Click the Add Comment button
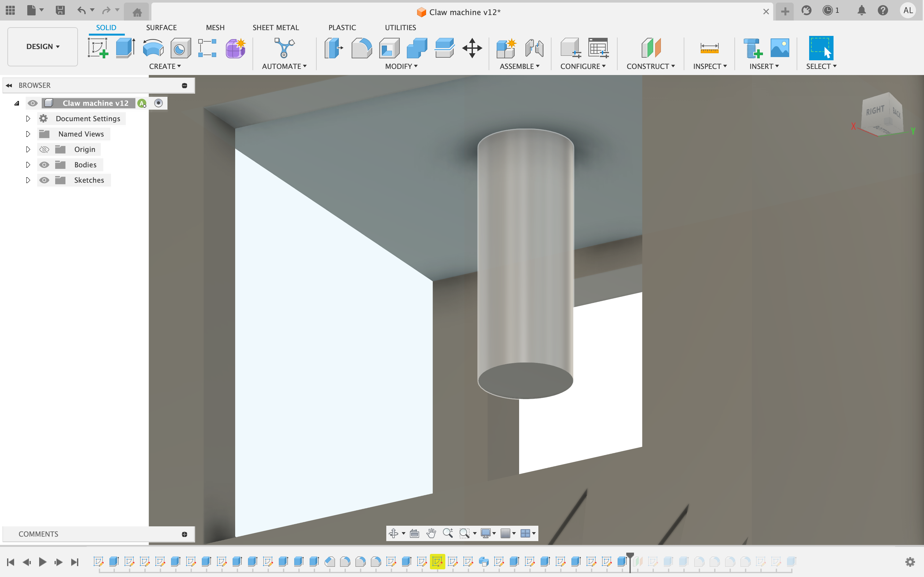Viewport: 924px width, 577px height. point(185,534)
